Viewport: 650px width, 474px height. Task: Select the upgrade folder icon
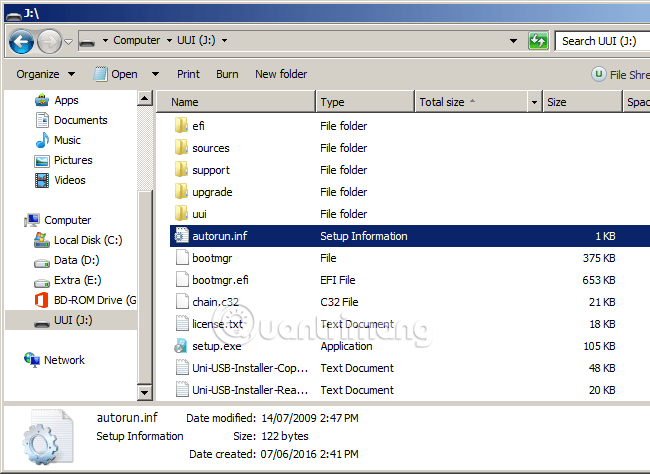click(x=181, y=191)
